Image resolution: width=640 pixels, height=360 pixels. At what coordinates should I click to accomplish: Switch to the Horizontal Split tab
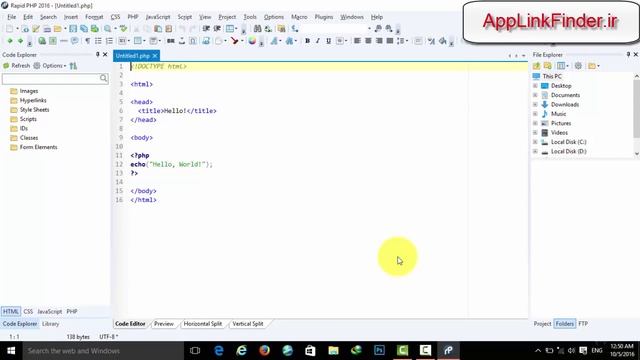pyautogui.click(x=203, y=324)
